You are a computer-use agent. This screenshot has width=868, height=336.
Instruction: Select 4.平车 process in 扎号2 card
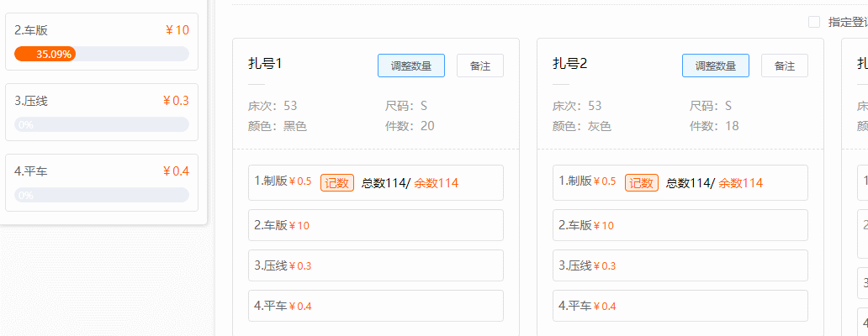(680, 306)
